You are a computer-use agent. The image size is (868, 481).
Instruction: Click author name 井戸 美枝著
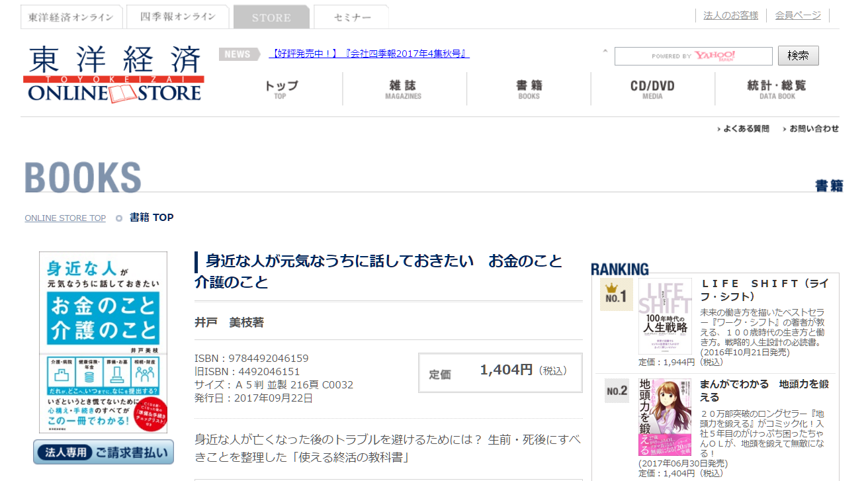coord(229,323)
